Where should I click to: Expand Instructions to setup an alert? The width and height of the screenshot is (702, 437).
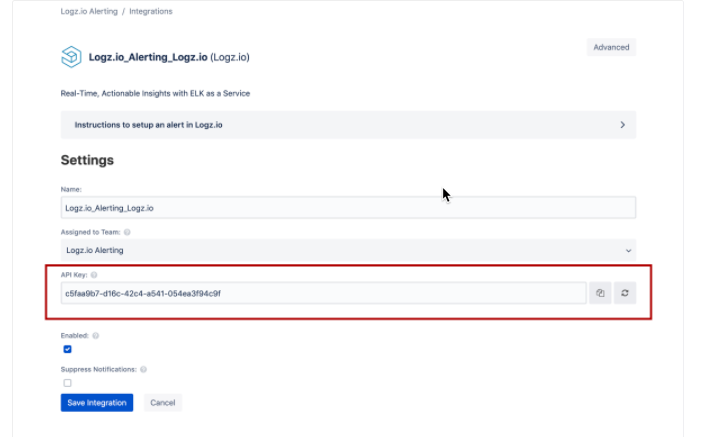[x=348, y=125]
